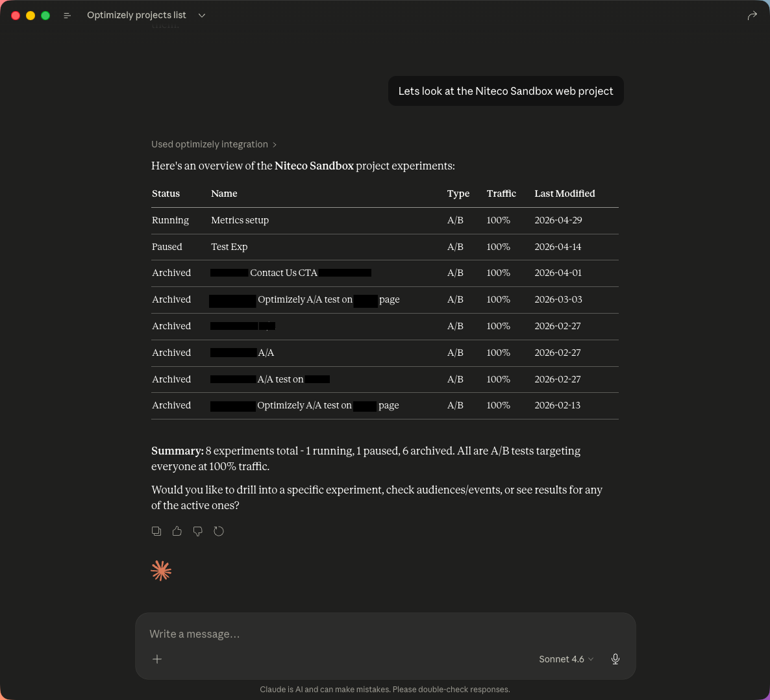Select the Test Exp experiment name

coord(229,247)
